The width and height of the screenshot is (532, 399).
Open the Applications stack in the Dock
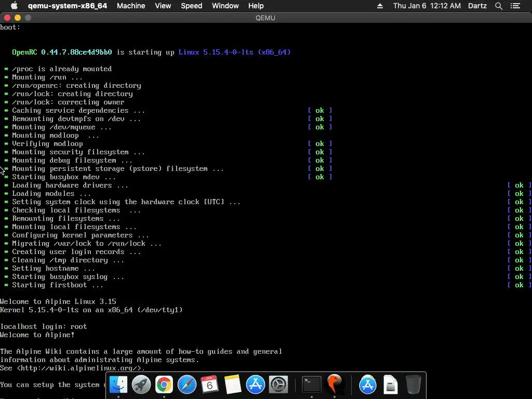(x=368, y=384)
